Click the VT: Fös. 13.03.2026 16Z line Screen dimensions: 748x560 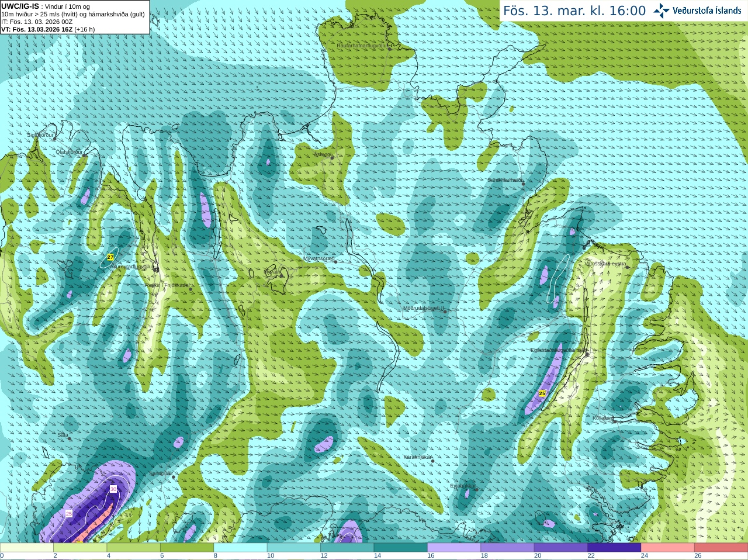click(x=48, y=29)
